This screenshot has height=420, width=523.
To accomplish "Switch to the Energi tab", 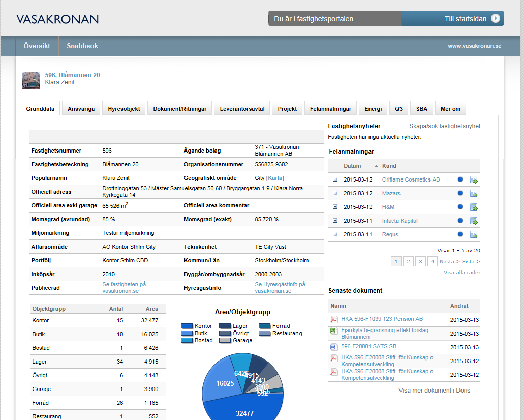I will tap(373, 109).
